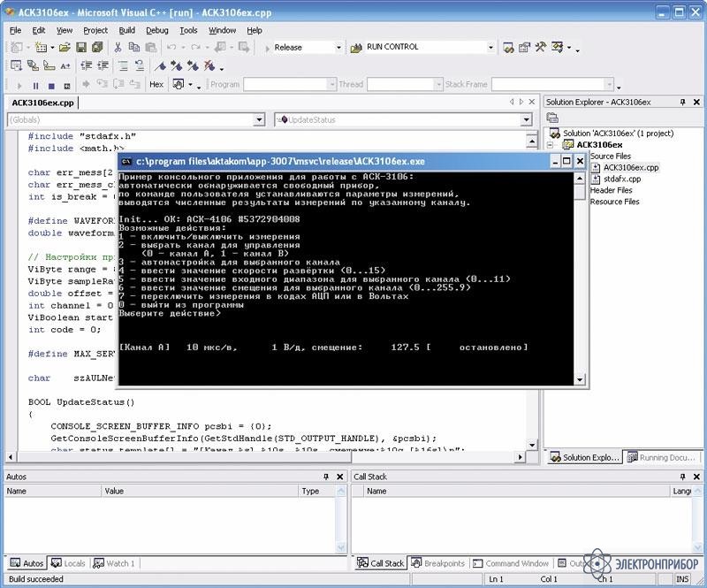Close the Autos panel
This screenshot has width=707, height=588.
point(340,477)
